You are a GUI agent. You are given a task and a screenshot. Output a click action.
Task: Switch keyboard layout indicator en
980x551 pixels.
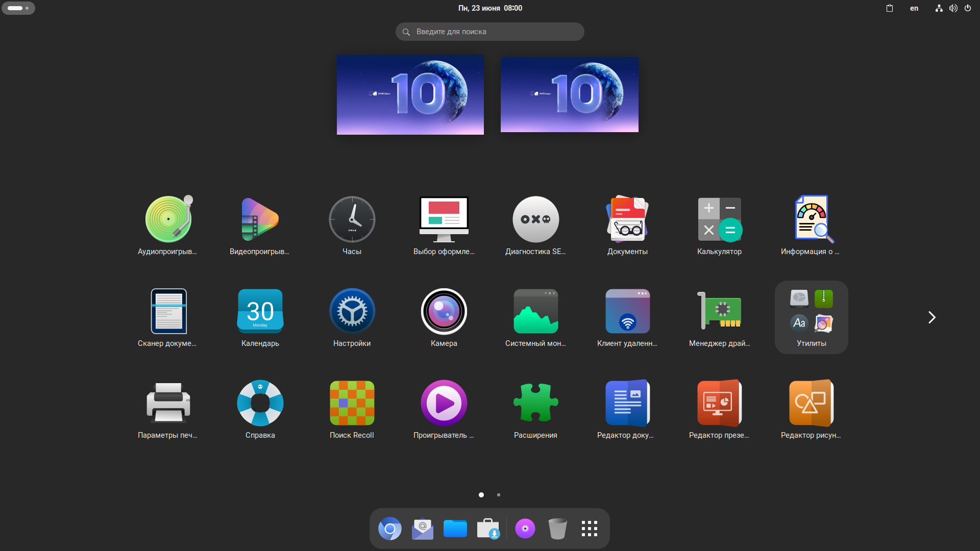[914, 8]
